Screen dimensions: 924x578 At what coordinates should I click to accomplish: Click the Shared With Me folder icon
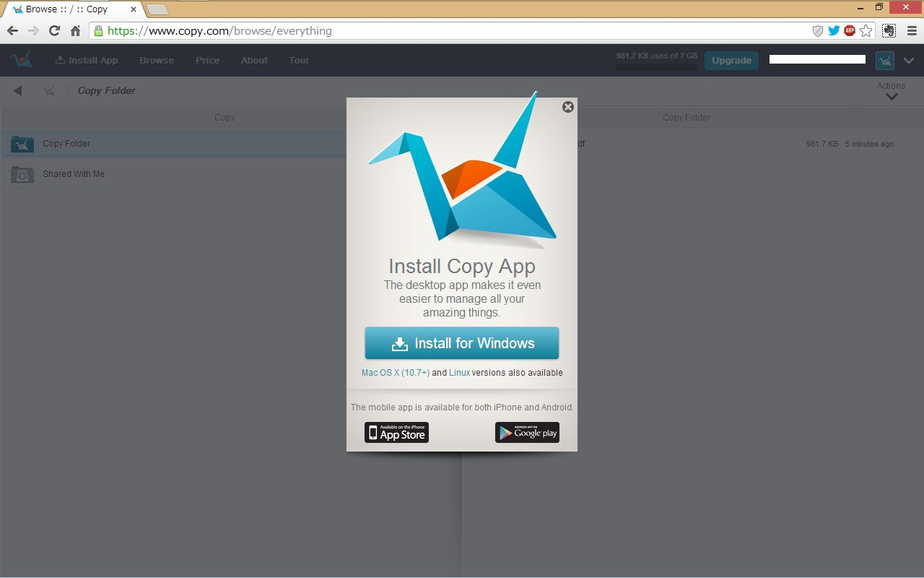pos(22,174)
